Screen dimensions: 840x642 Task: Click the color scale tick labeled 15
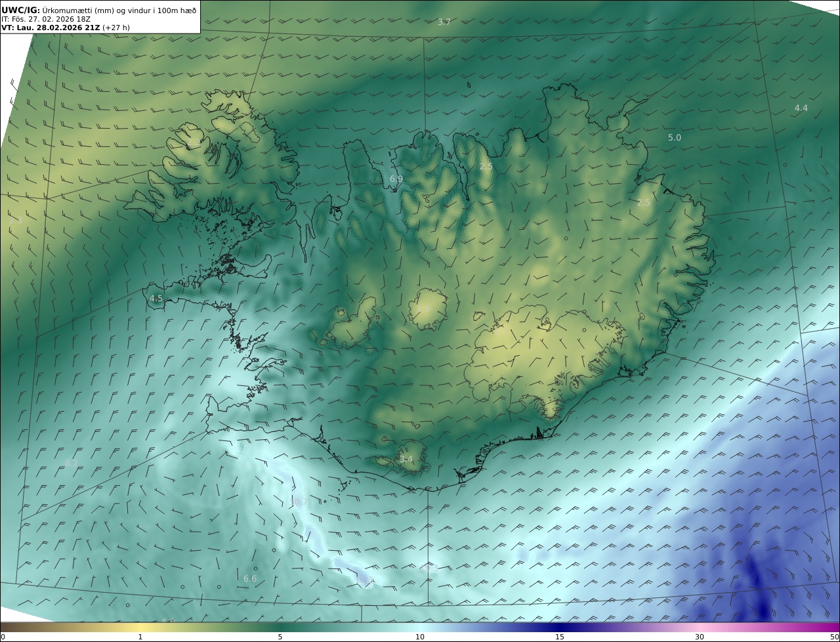point(560,637)
